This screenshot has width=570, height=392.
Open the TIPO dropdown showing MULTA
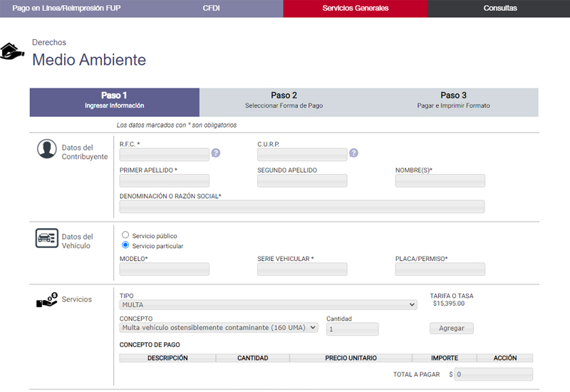click(x=268, y=305)
